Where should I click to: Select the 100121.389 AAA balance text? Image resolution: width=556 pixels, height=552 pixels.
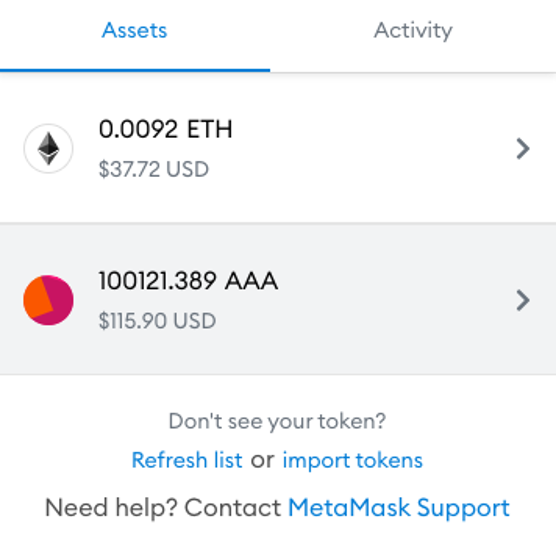click(188, 281)
